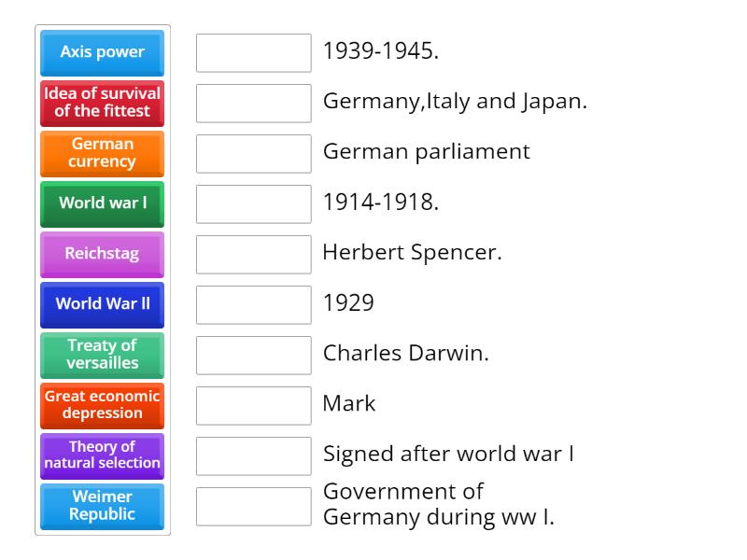The image size is (747, 560).
Task: Click the slot next to Germany,Italy and Japan
Action: point(253,104)
